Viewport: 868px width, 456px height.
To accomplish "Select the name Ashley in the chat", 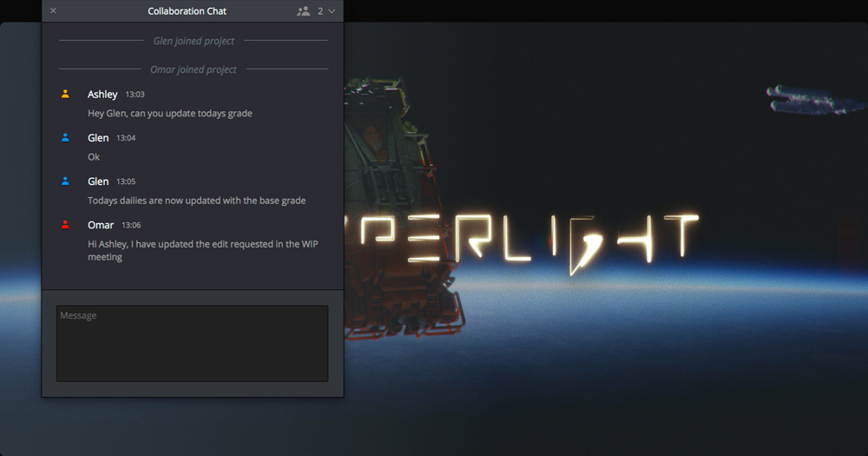I will 102,94.
